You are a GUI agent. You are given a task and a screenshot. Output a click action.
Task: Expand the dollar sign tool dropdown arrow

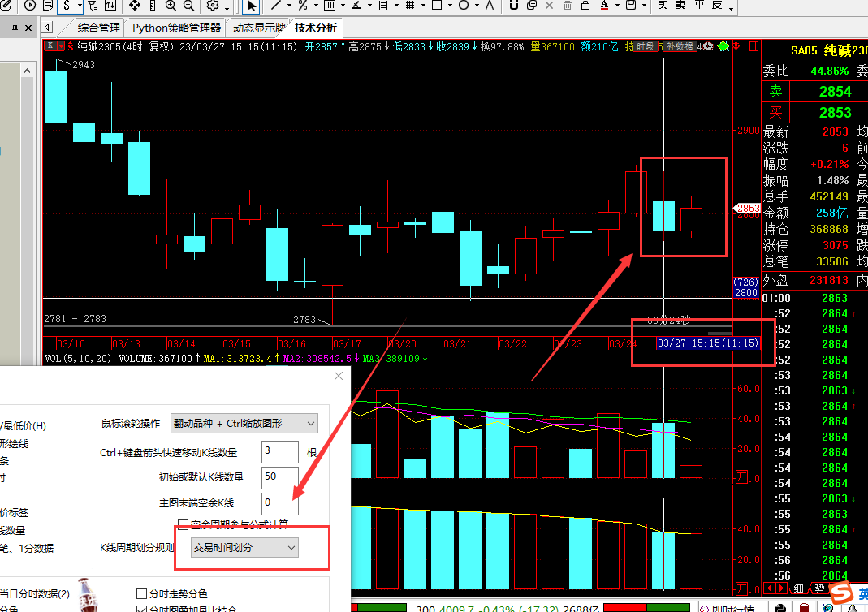click(80, 6)
